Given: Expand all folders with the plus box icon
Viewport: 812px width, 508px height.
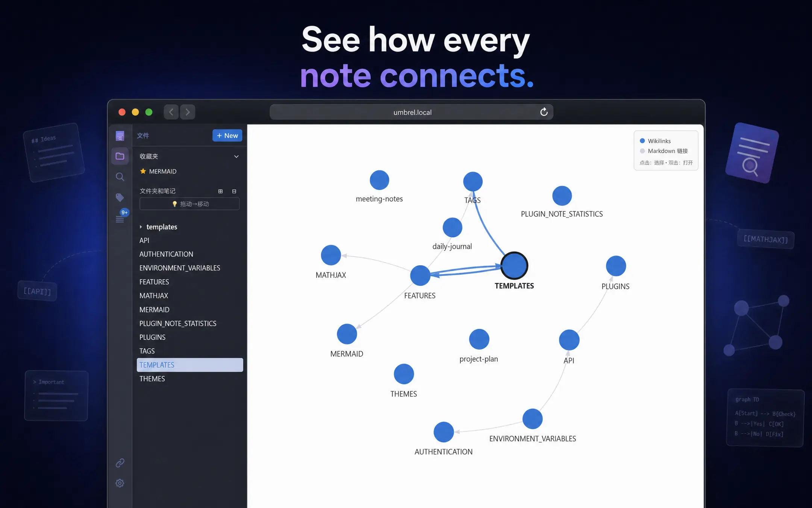Looking at the screenshot, I should point(220,191).
